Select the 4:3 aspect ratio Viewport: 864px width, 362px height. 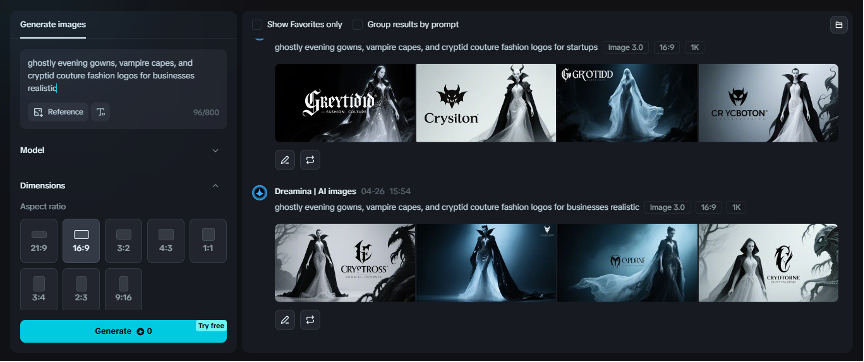[166, 241]
